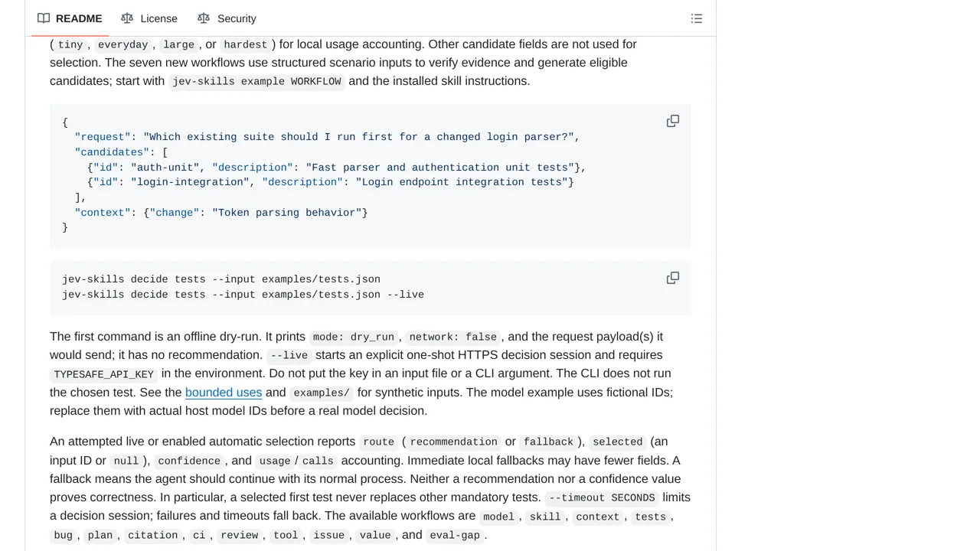Viewport: 980px width, 551px height.
Task: Copy the JSON request example code block
Action: tap(673, 121)
